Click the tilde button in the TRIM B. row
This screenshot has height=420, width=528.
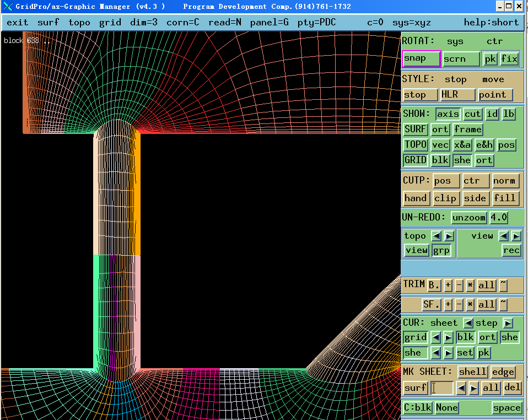point(503,286)
